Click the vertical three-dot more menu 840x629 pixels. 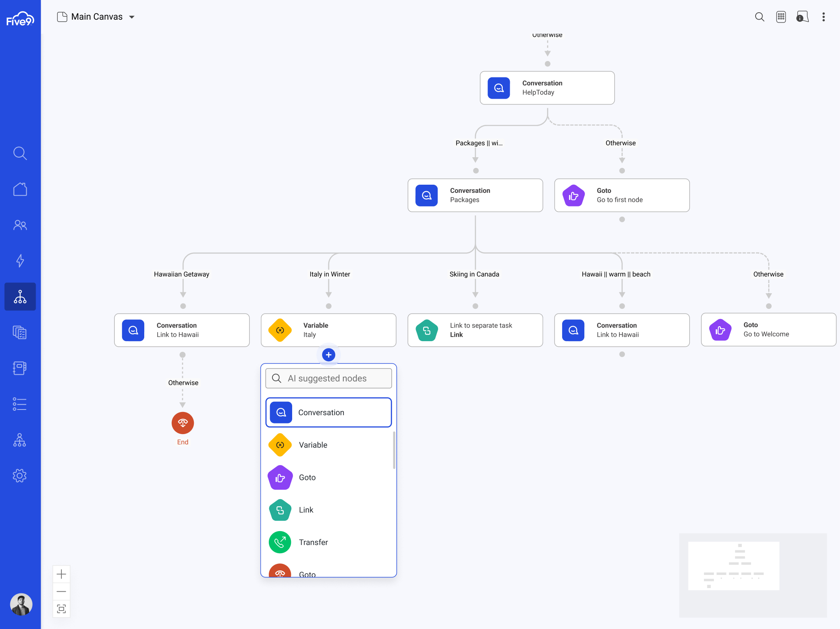coord(823,17)
